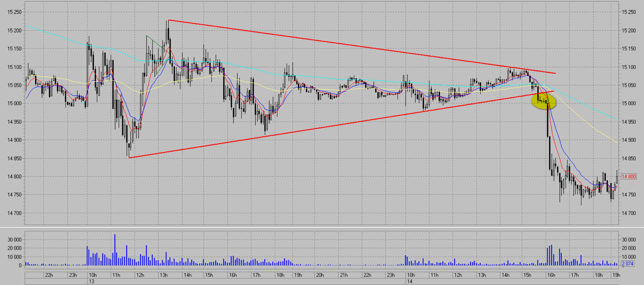Click 30 000 on the left volume axis
Image resolution: width=644 pixels, height=285 pixels.
(x=14, y=240)
